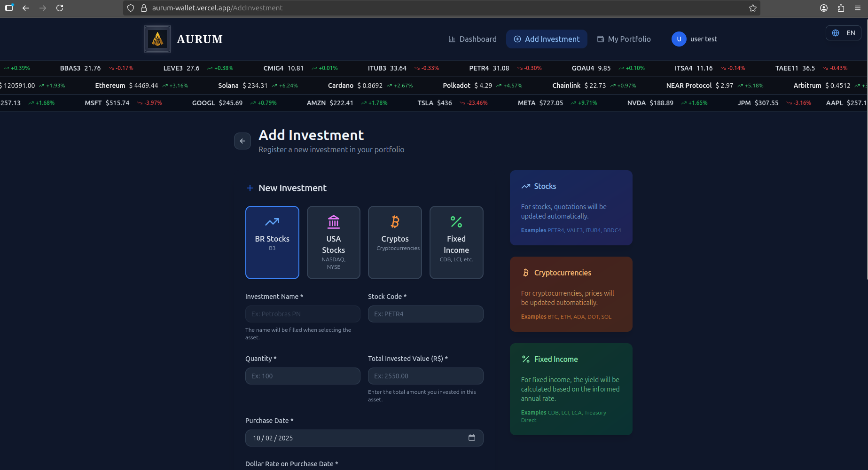Choose the Fixed Income investment type
This screenshot has height=470, width=868.
pyautogui.click(x=456, y=243)
